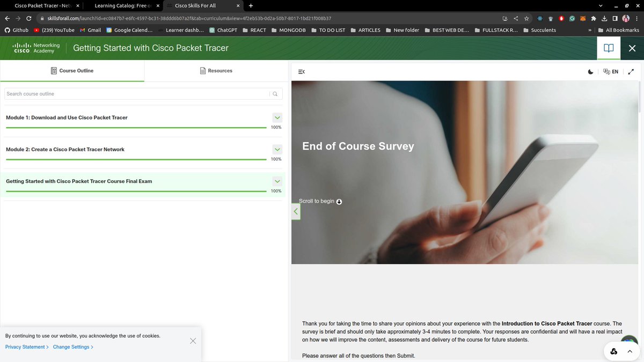Open the Extensions puzzle piece menu
This screenshot has height=362, width=644.
[x=594, y=18]
